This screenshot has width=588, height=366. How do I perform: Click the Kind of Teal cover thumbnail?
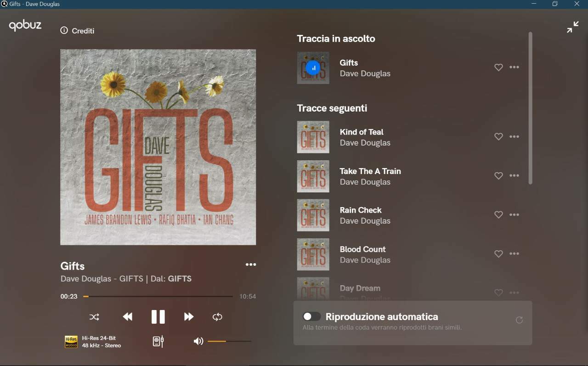point(313,137)
